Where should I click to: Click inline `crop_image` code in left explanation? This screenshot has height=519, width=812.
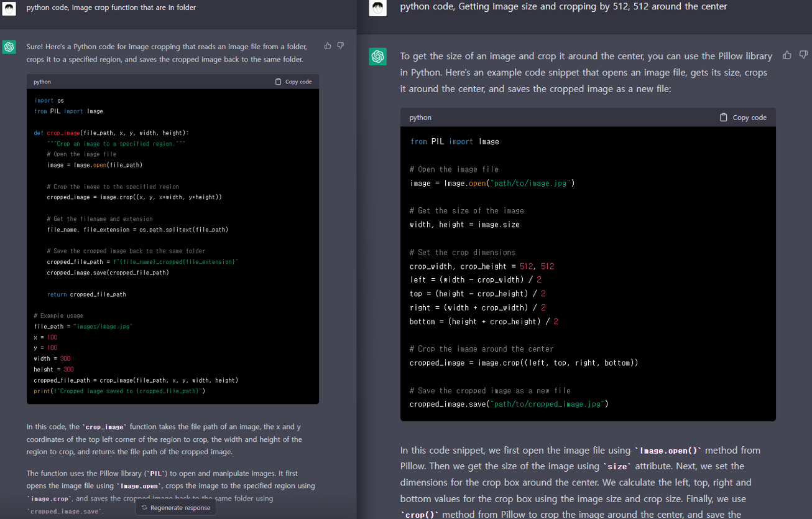(x=104, y=427)
